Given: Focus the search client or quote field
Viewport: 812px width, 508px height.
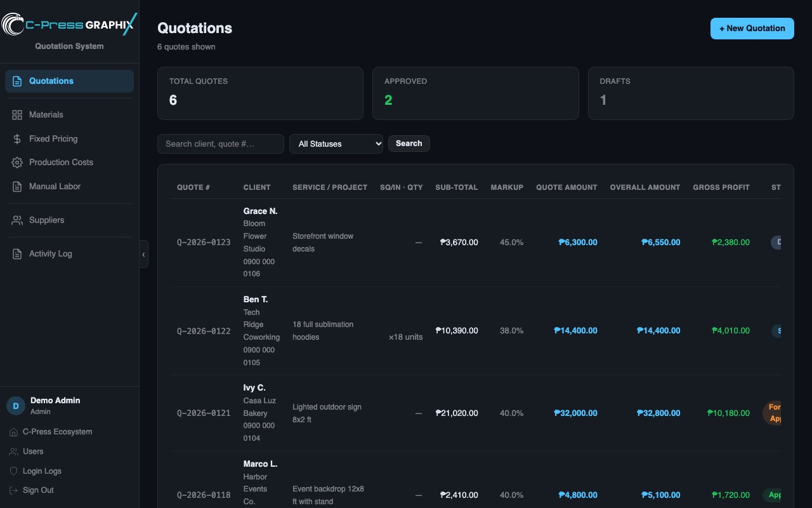Looking at the screenshot, I should [221, 144].
